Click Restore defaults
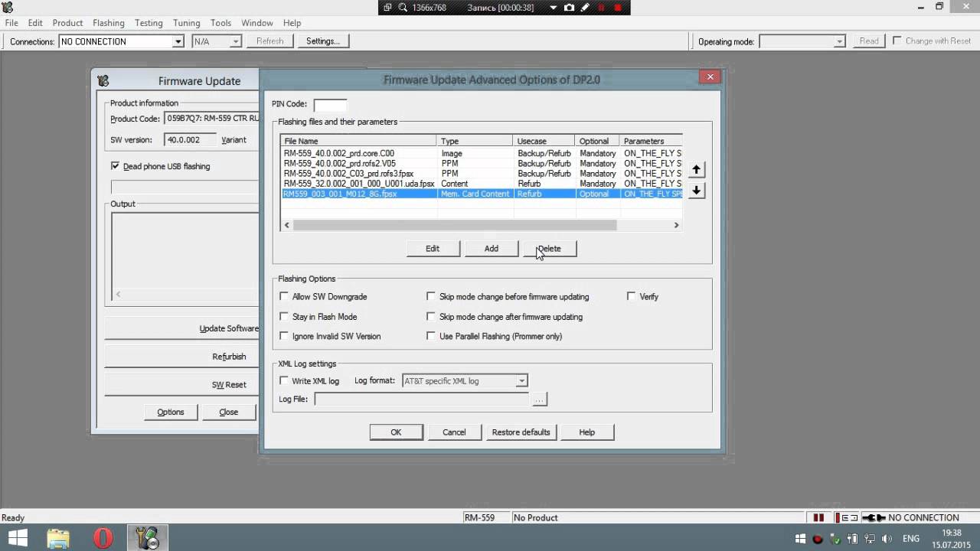 click(x=521, y=432)
